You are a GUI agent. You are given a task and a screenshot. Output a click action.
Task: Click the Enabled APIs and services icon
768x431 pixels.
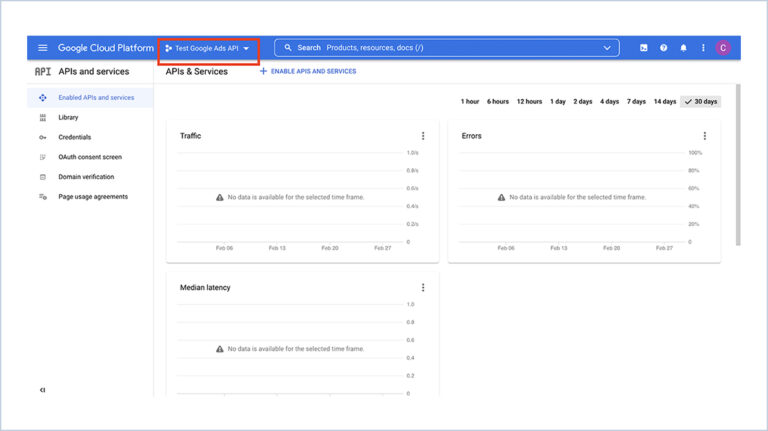click(43, 97)
